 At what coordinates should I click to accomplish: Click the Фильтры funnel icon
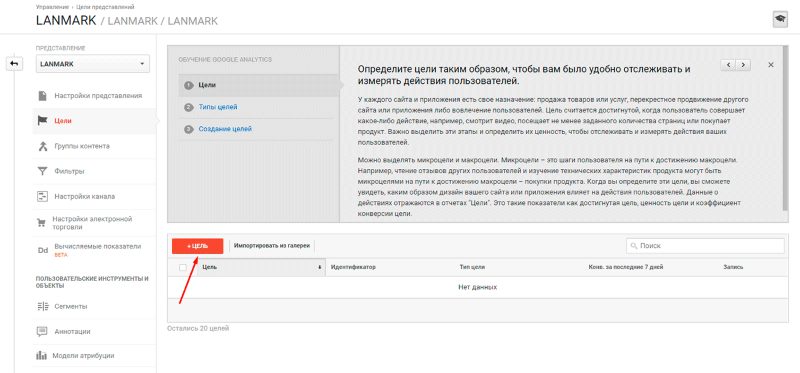point(42,171)
